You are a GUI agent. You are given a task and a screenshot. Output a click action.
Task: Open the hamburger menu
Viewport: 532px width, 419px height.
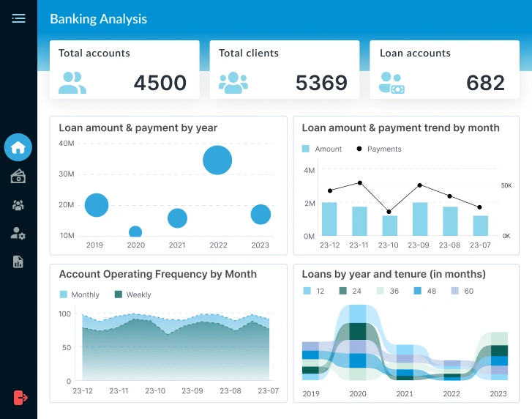point(18,18)
